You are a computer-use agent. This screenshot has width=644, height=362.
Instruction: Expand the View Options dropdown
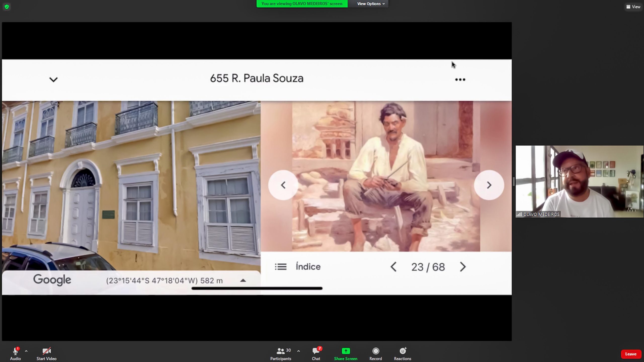(371, 4)
